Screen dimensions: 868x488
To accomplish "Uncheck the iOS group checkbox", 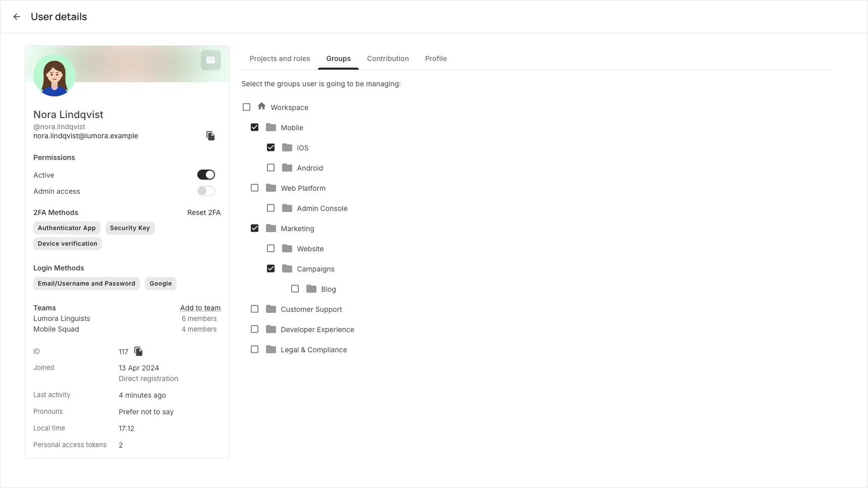I will point(270,147).
